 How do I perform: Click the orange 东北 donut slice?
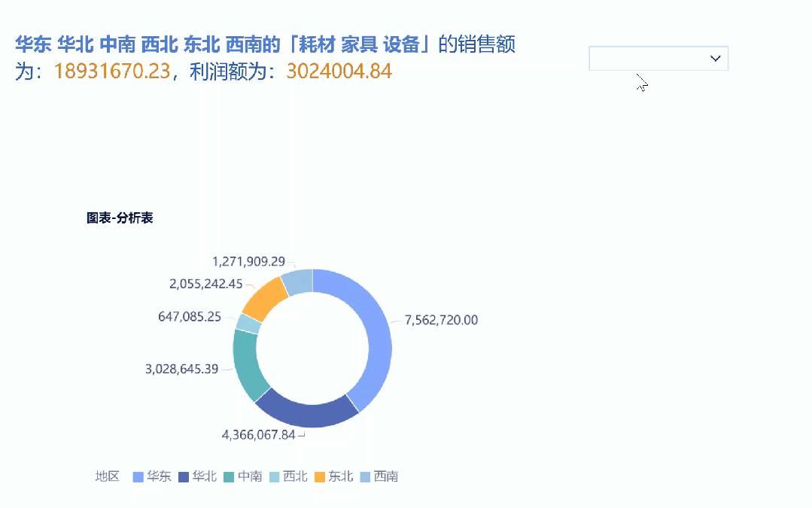point(263,300)
